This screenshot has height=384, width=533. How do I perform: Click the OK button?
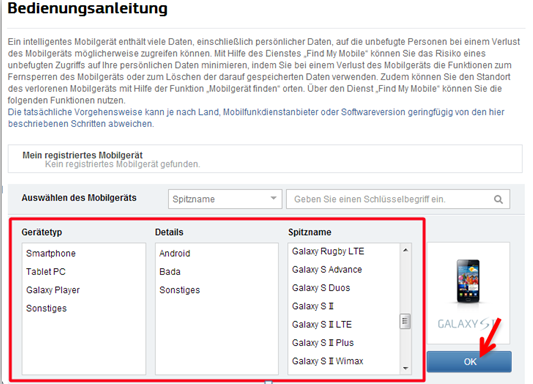[469, 362]
